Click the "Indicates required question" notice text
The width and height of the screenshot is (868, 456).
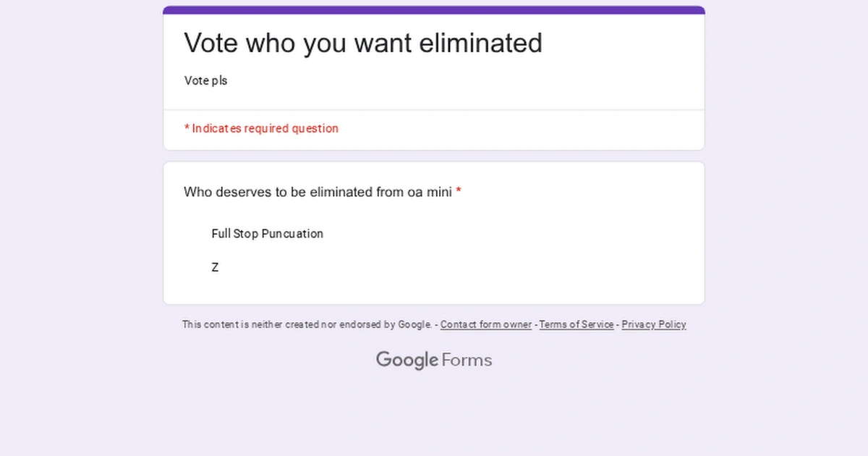265,129
